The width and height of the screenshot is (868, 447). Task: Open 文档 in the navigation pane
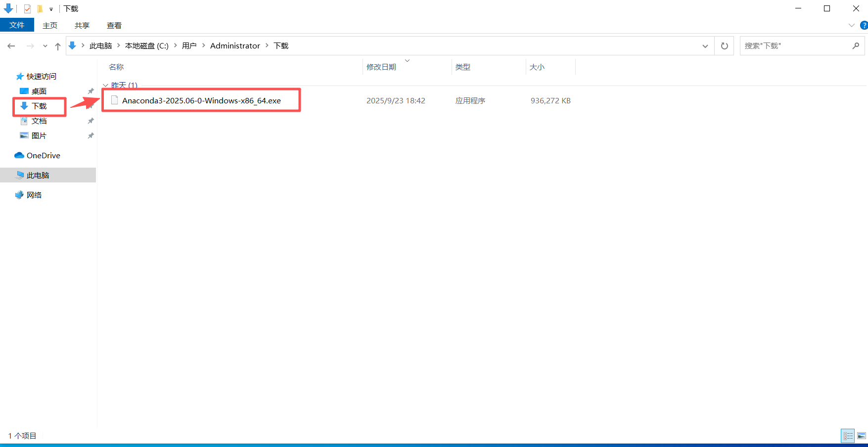39,121
